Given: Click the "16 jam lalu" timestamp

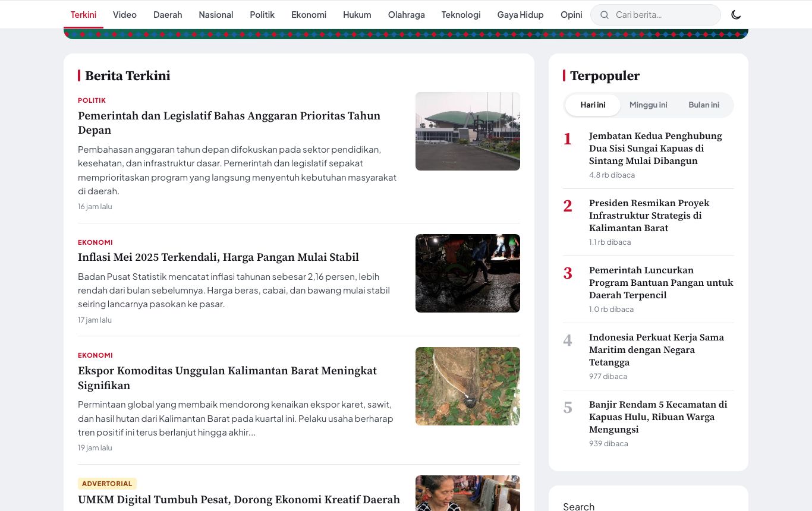Looking at the screenshot, I should (95, 207).
